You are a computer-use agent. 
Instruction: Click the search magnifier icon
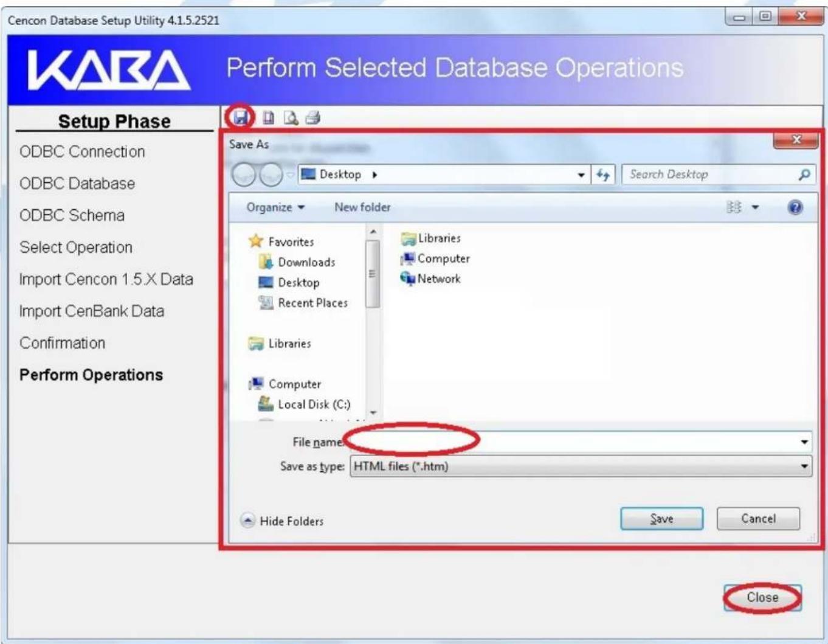[804, 175]
